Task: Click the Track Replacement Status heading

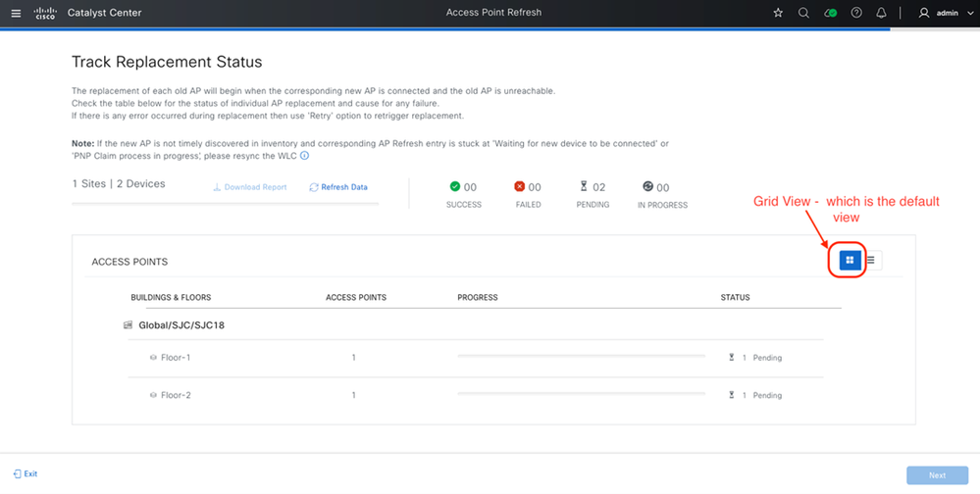Action: (x=167, y=62)
